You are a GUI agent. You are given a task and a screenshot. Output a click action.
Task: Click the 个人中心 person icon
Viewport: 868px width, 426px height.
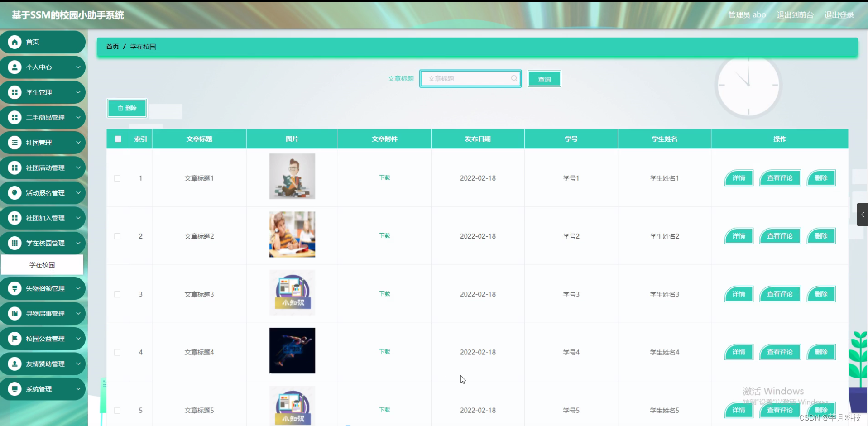pos(14,67)
